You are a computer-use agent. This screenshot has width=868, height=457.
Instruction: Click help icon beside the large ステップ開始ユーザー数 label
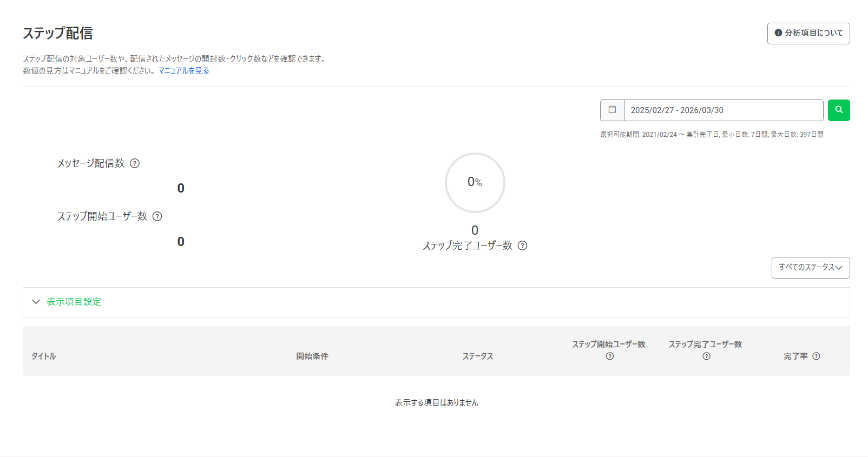point(157,216)
